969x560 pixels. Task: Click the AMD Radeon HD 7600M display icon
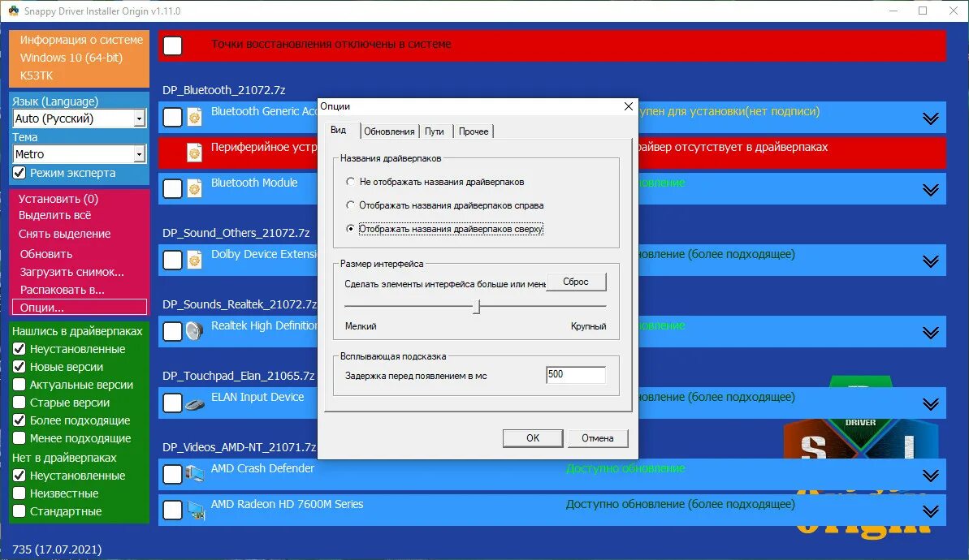click(x=196, y=510)
